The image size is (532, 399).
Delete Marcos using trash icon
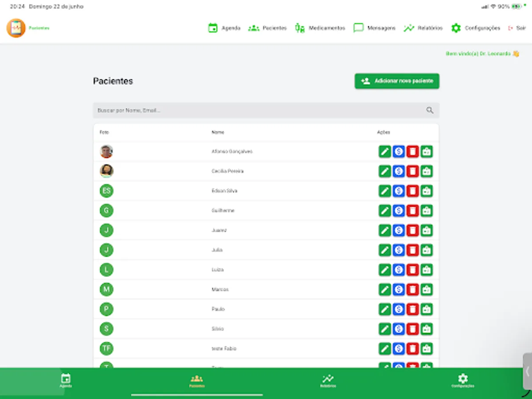pyautogui.click(x=413, y=289)
